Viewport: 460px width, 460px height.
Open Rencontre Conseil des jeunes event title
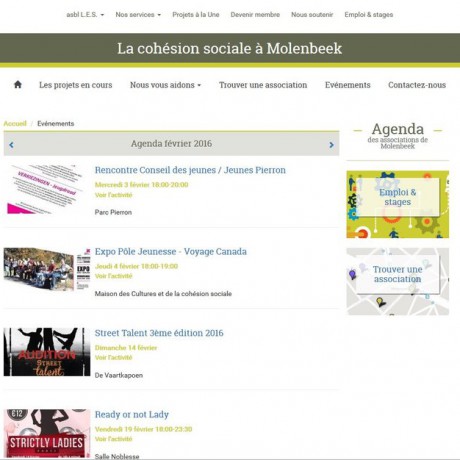190,170
